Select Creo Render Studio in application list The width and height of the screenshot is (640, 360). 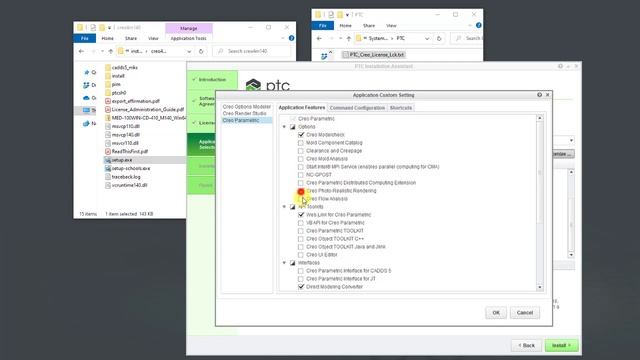click(x=244, y=113)
